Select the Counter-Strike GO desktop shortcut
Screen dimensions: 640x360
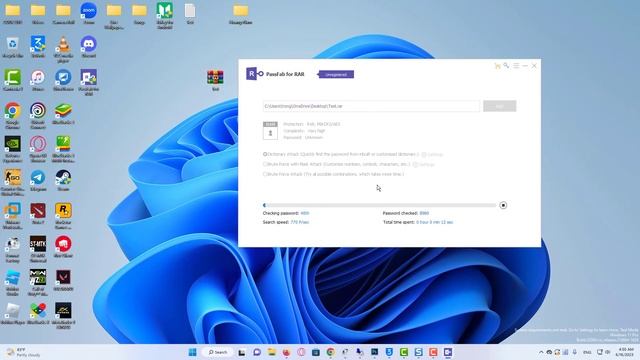pyautogui.click(x=13, y=183)
